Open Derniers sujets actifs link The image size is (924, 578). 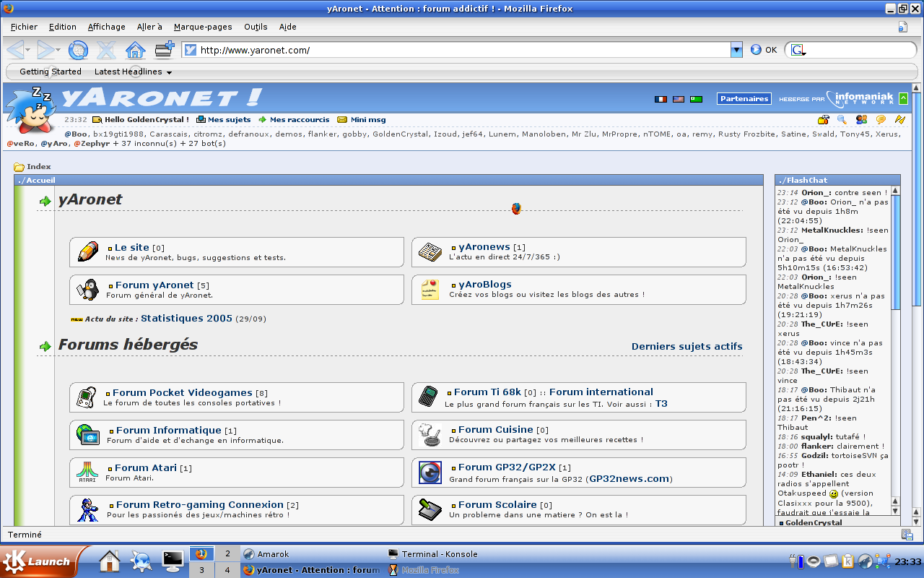pos(687,346)
